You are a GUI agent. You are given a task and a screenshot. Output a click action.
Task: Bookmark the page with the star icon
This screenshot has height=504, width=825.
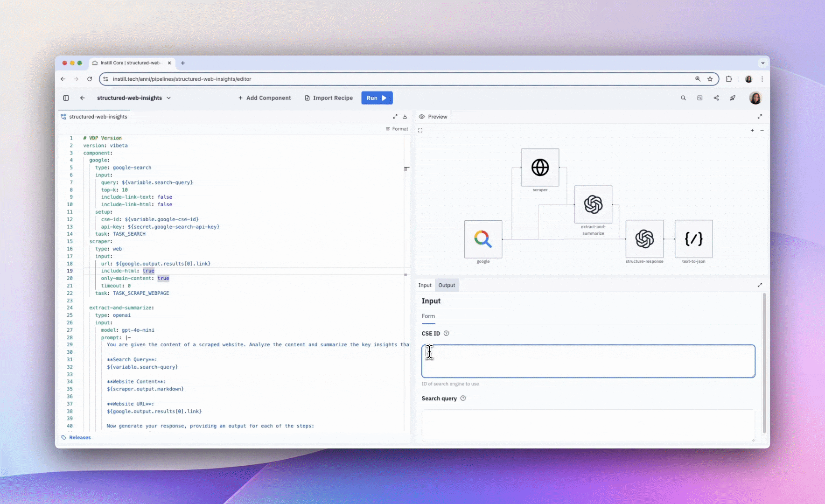tap(710, 79)
